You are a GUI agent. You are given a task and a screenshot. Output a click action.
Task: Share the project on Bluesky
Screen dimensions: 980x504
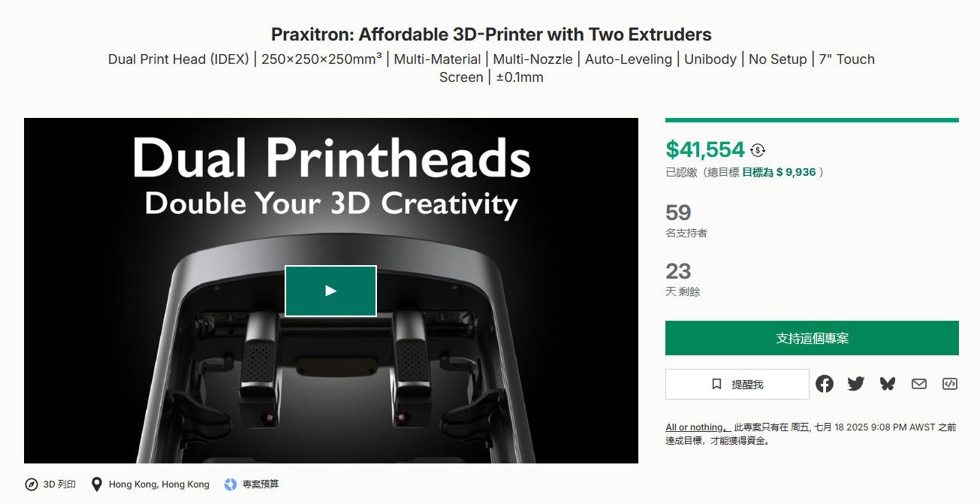pyautogui.click(x=887, y=383)
